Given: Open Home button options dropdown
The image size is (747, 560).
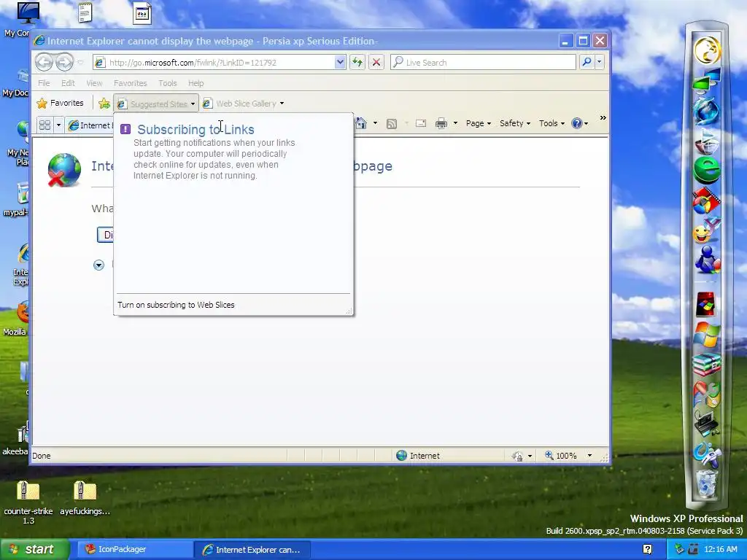Looking at the screenshot, I should pos(376,123).
